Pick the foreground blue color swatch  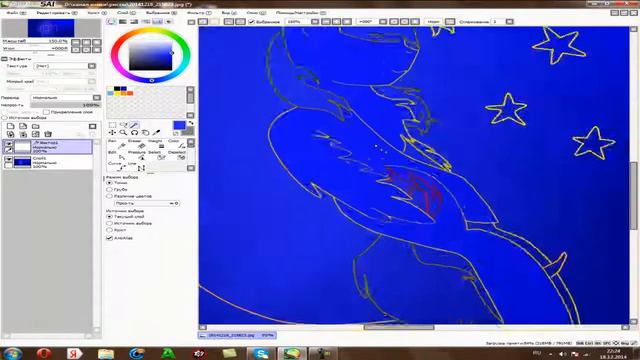[x=179, y=125]
